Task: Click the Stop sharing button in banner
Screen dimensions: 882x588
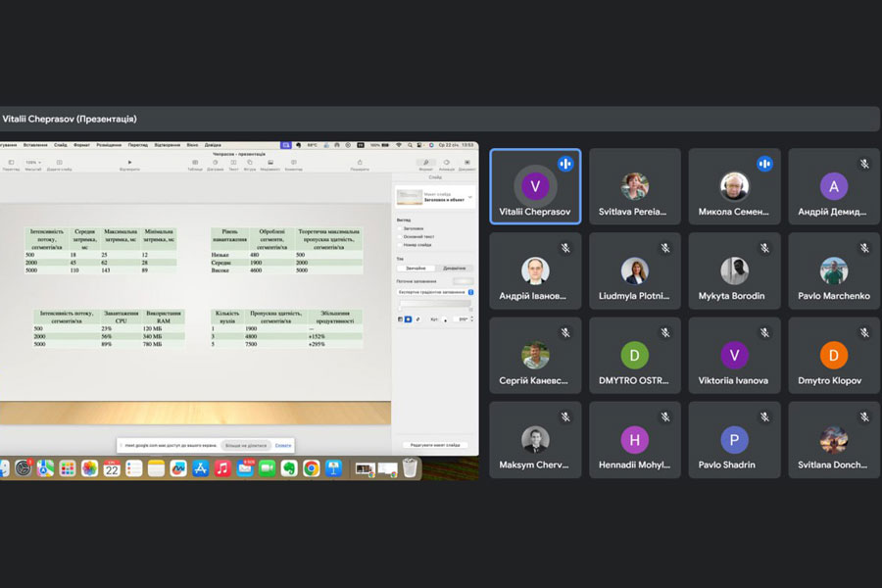Action: (x=246, y=446)
